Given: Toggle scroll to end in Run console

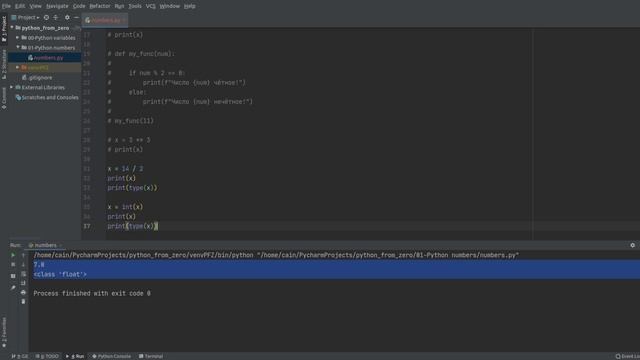Looking at the screenshot, I should click(x=23, y=283).
